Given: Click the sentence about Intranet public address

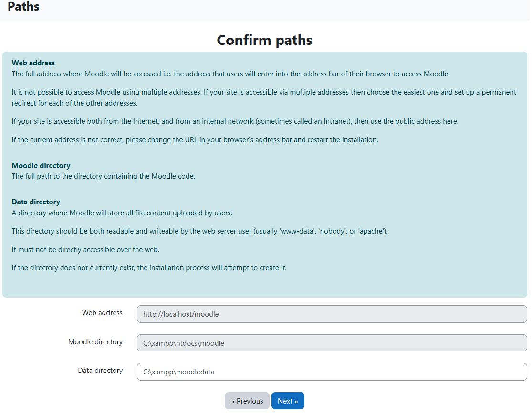Looking at the screenshot, I should [235, 121].
